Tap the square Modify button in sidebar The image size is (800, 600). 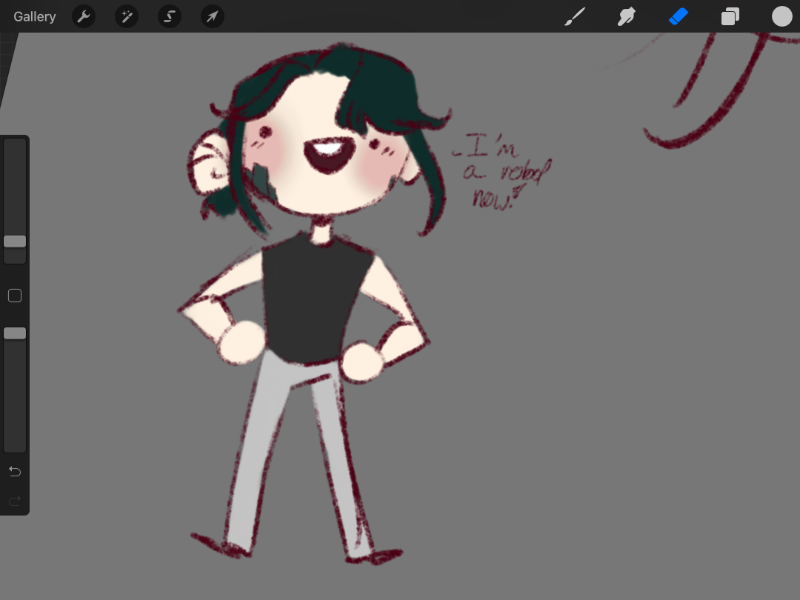[x=15, y=296]
